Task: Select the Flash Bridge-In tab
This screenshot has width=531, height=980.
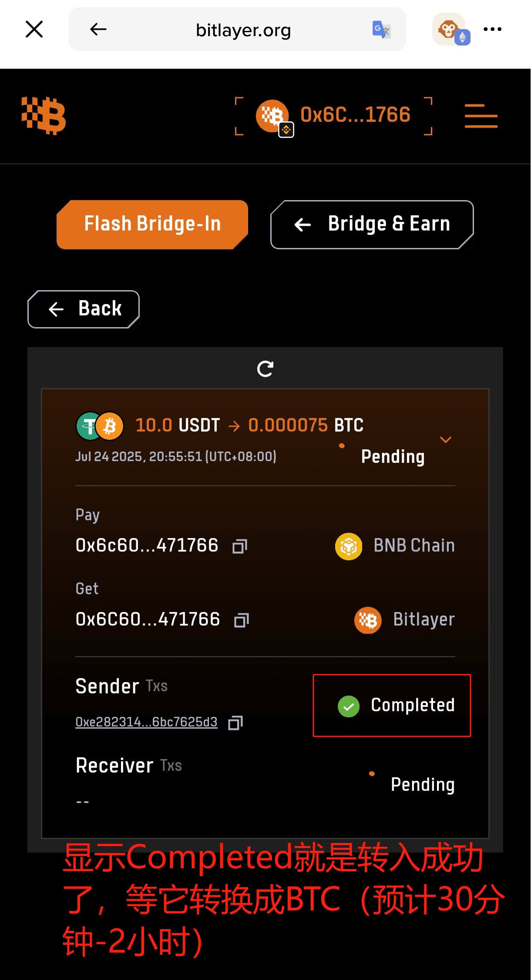Action: pos(152,224)
